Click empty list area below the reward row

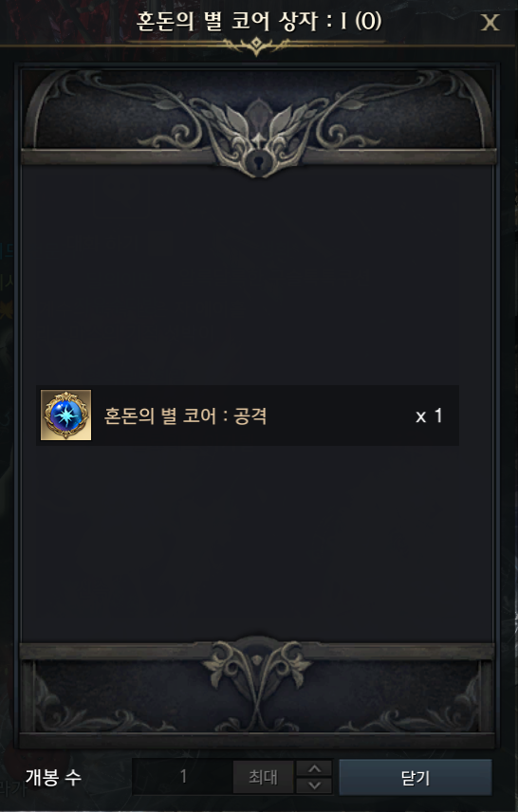tap(257, 539)
